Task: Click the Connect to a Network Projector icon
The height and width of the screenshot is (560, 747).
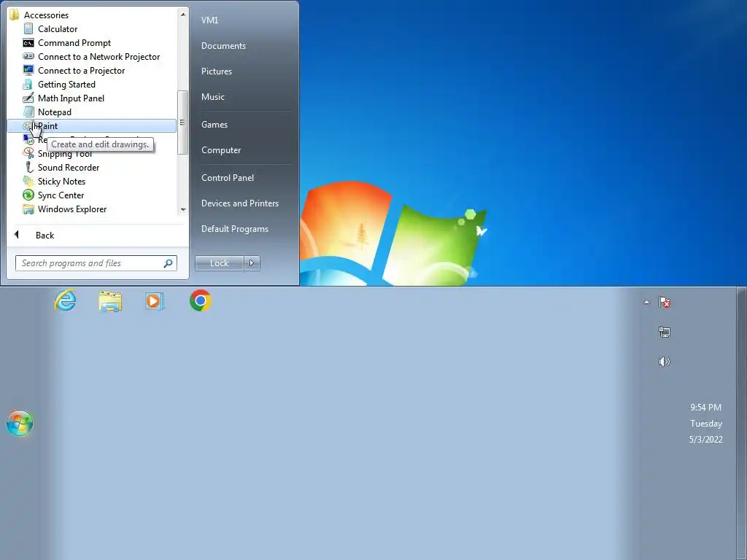Action: pyautogui.click(x=28, y=57)
